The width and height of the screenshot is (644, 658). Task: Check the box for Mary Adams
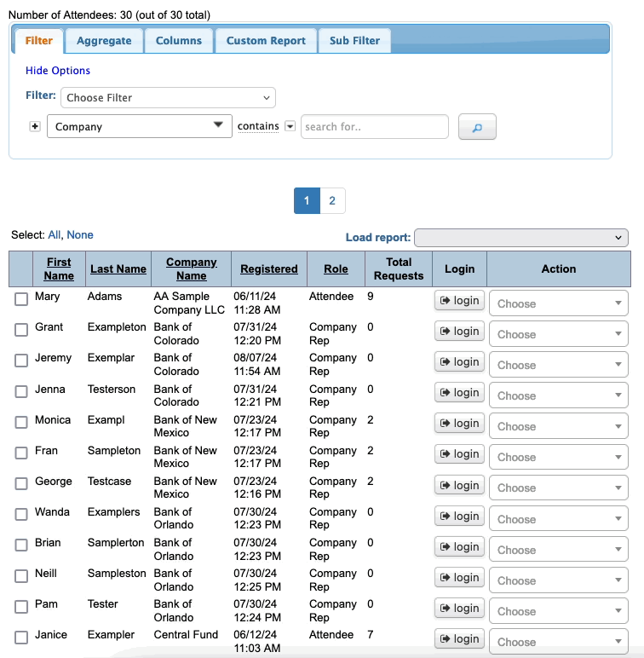21,299
